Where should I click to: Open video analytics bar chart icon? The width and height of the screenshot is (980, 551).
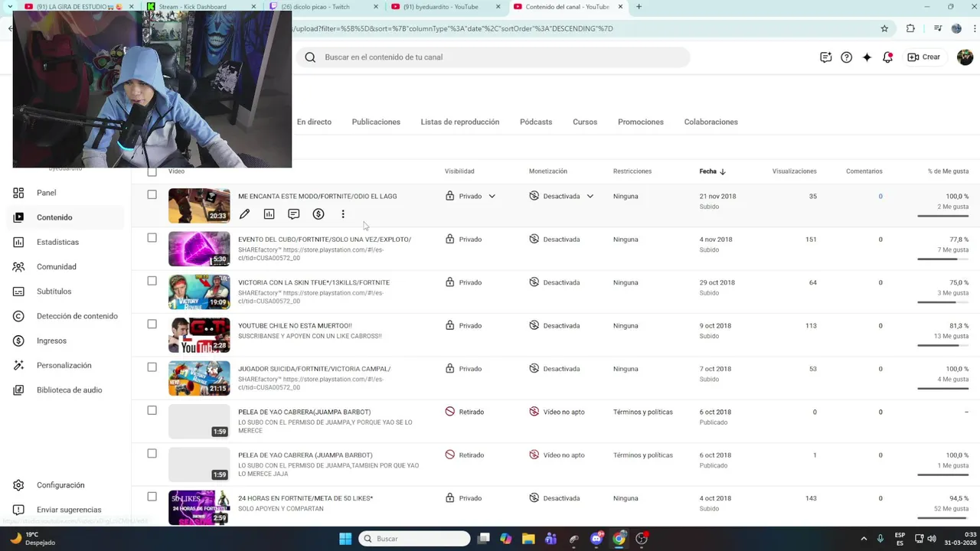(269, 214)
